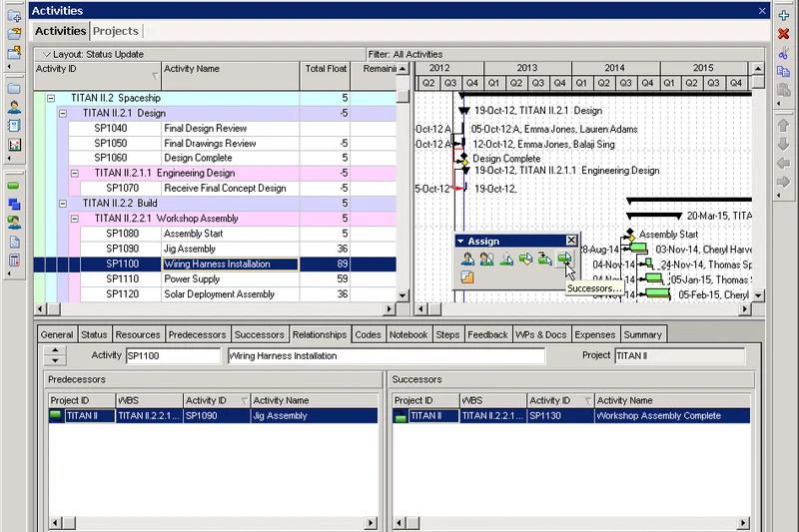Click the Assign Activity Codes icon
Screen dimensions: 799x532
525,259
